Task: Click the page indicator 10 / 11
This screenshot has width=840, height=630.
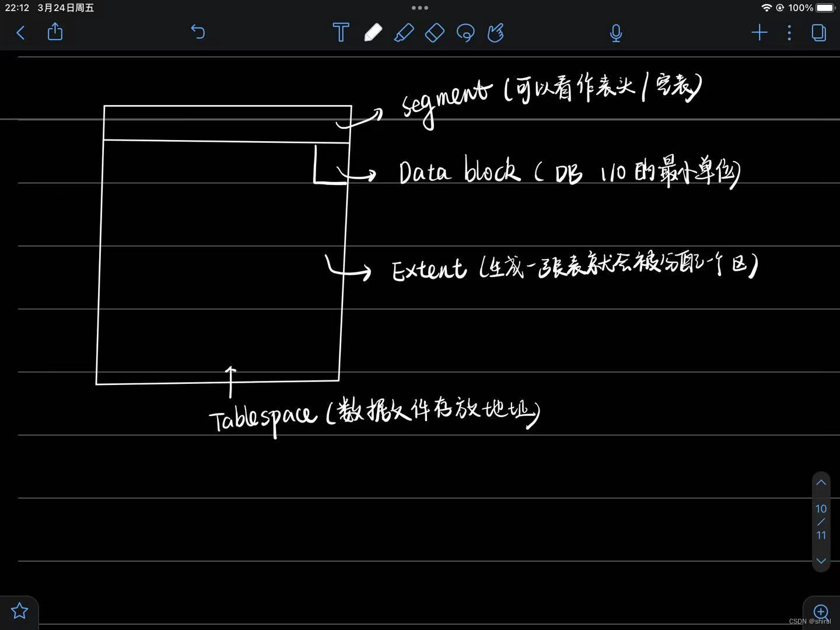Action: coord(821,521)
